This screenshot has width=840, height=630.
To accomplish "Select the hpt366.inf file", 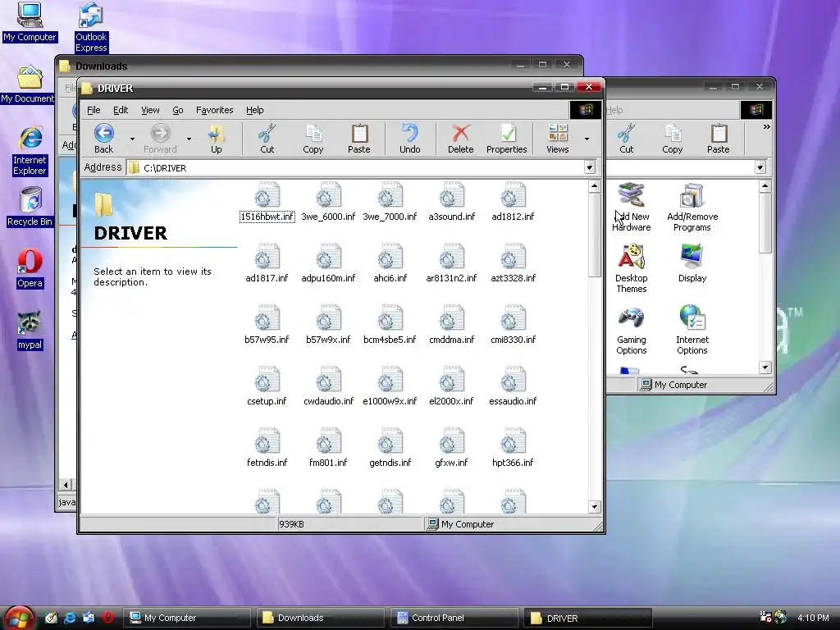I will [513, 449].
